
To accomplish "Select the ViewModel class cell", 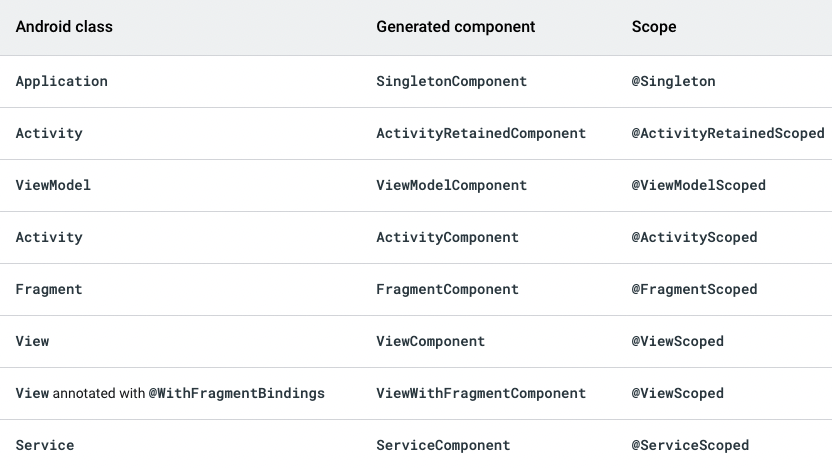I will tap(53, 185).
